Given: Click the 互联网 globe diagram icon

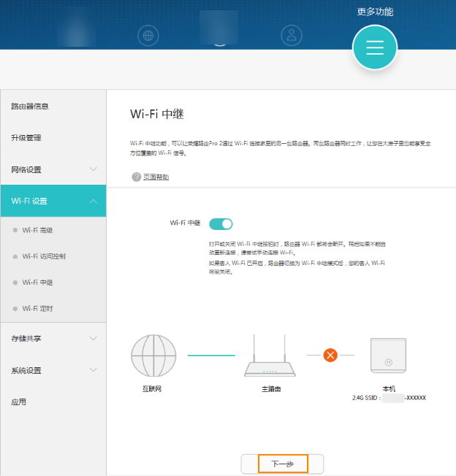Looking at the screenshot, I should click(153, 356).
